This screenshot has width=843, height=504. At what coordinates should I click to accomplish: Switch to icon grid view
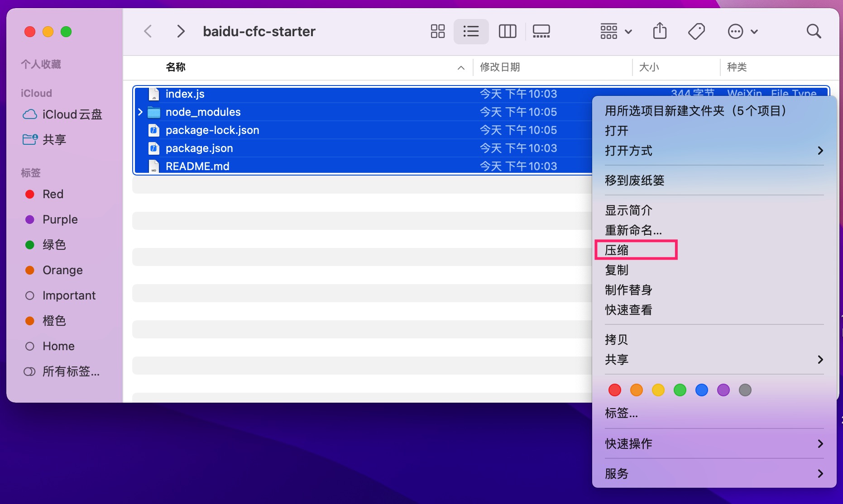[x=437, y=31]
